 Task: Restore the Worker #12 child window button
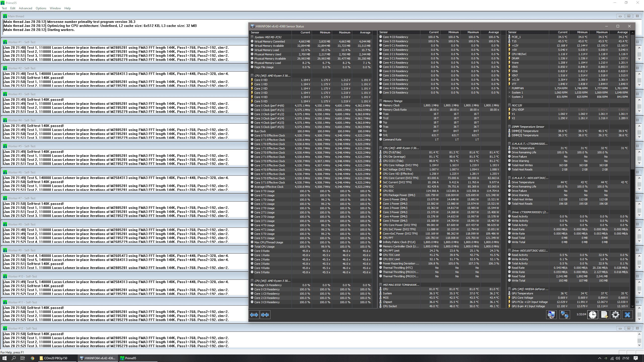(x=629, y=328)
